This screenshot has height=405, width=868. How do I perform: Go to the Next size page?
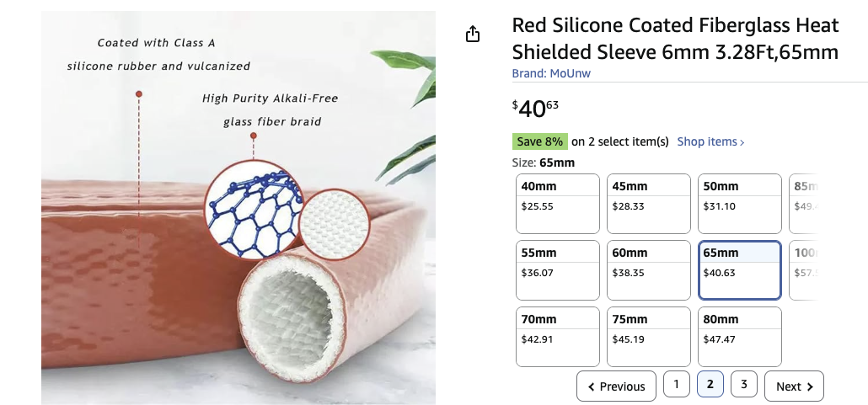click(x=793, y=386)
